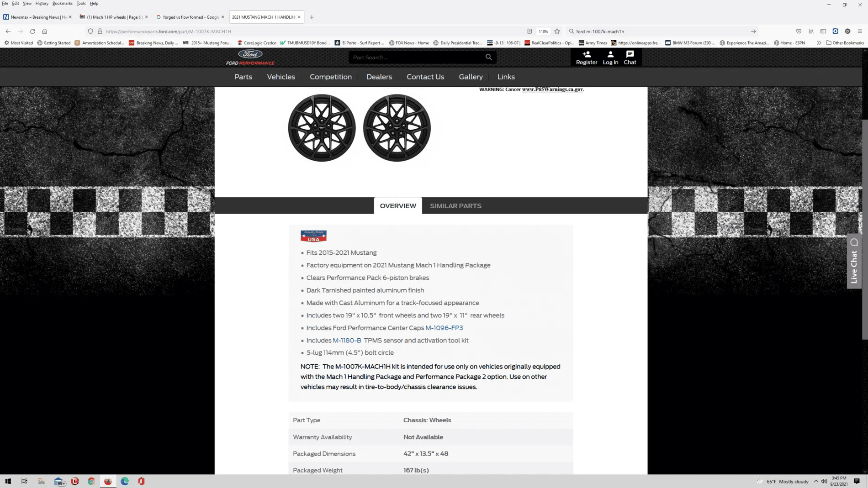Open Register account icon
Viewport: 868px width, 488px height.
[587, 58]
